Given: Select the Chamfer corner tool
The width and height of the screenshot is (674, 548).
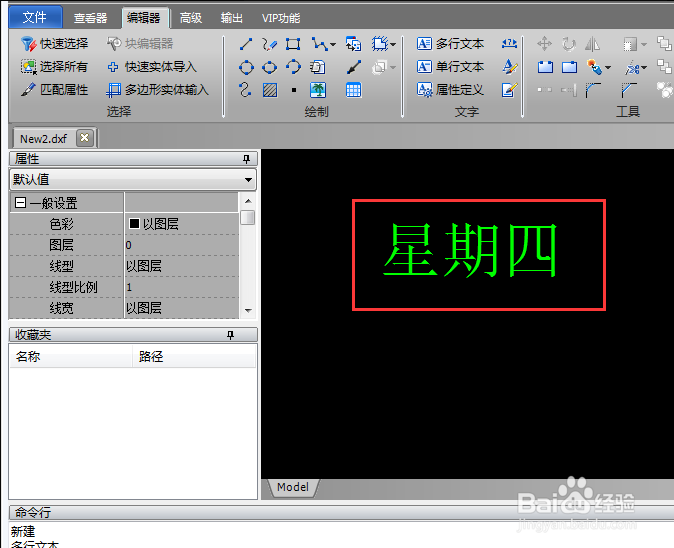Looking at the screenshot, I should point(629,90).
